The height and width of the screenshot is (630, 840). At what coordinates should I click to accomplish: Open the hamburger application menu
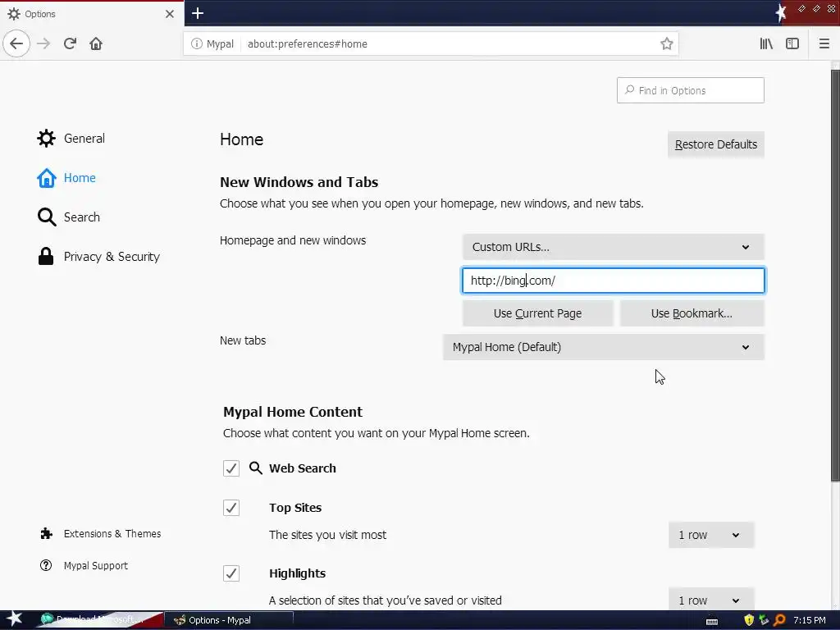[824, 44]
